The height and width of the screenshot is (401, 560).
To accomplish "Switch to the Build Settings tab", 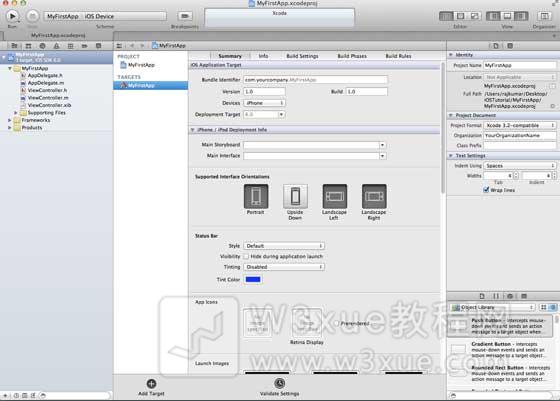I will [x=302, y=56].
